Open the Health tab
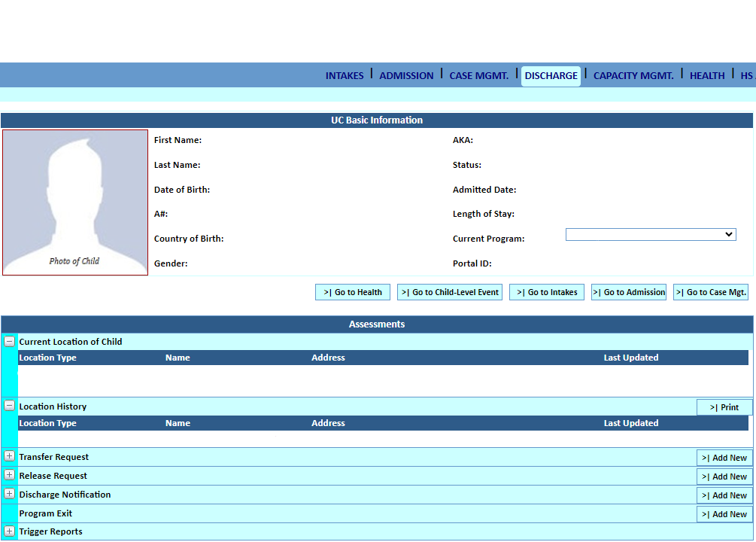Viewport: 756px width, 542px height. (x=707, y=75)
